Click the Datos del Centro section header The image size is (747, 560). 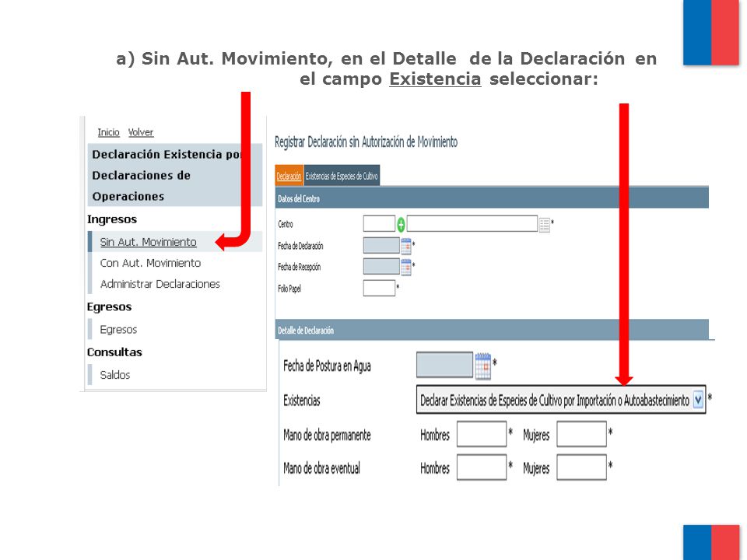pos(492,198)
